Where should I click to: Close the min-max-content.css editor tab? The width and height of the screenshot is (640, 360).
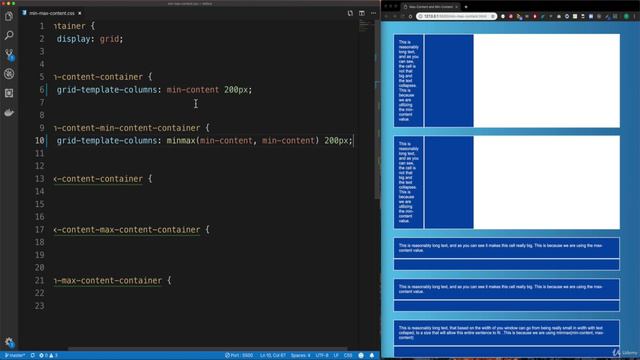80,13
